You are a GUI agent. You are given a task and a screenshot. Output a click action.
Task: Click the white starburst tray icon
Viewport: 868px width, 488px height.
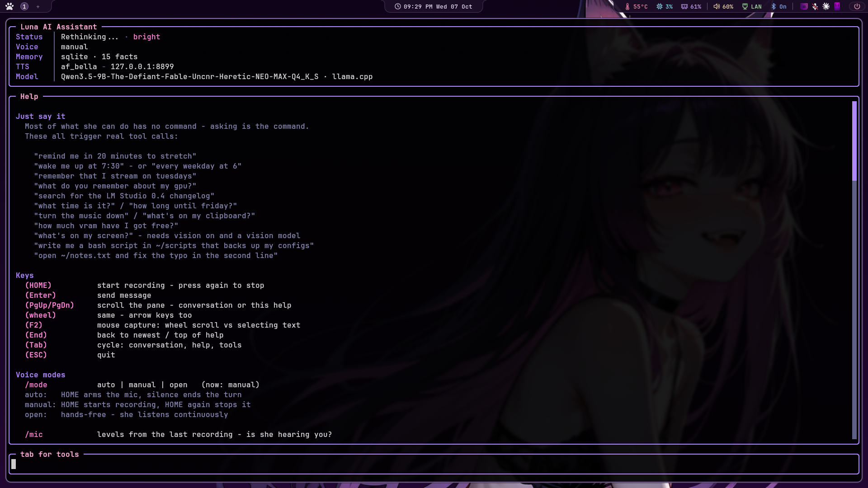tap(826, 6)
